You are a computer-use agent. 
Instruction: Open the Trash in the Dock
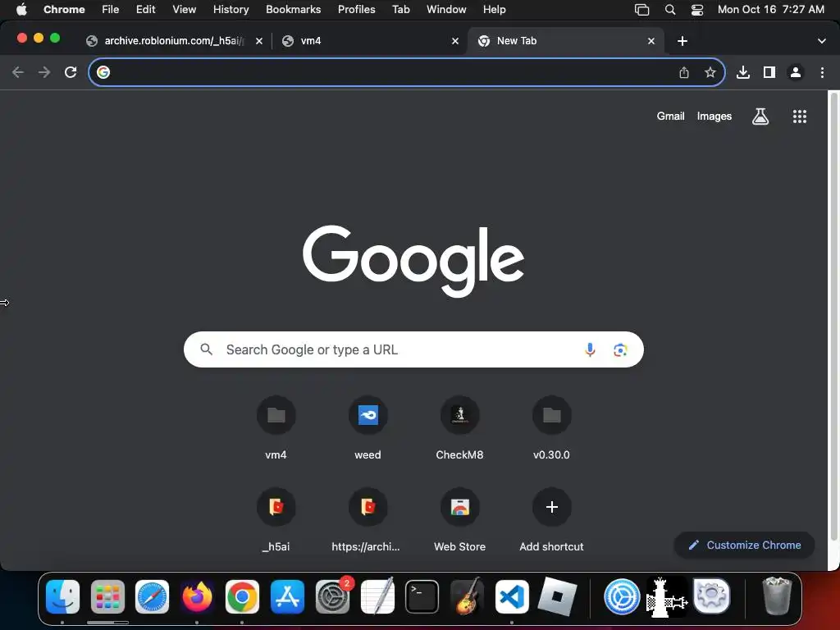pos(776,596)
